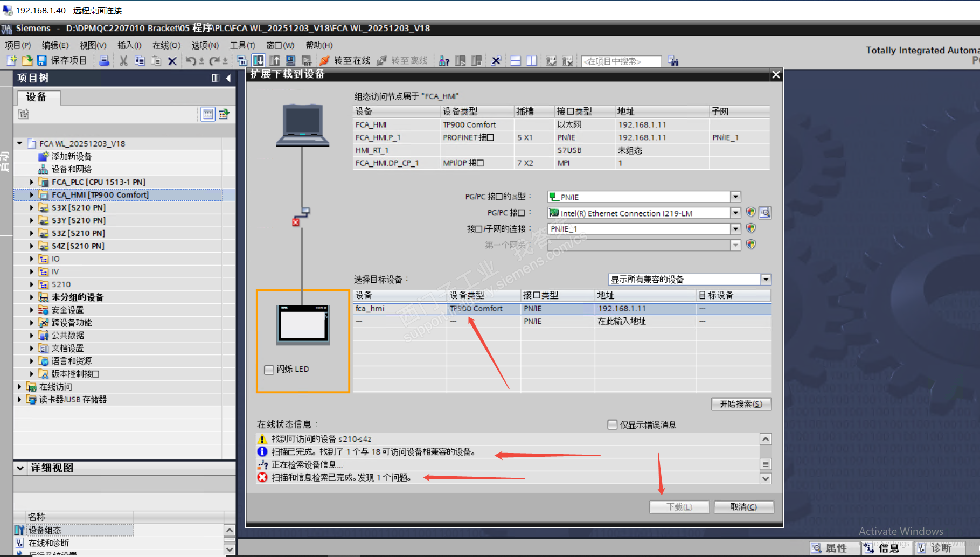Click the cut scissors icon
This screenshot has height=557, width=980.
(123, 61)
